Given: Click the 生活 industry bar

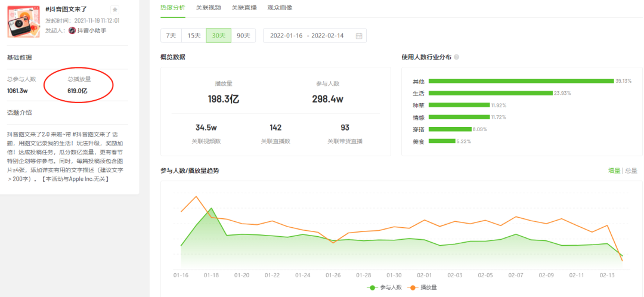Looking at the screenshot, I should point(490,93).
